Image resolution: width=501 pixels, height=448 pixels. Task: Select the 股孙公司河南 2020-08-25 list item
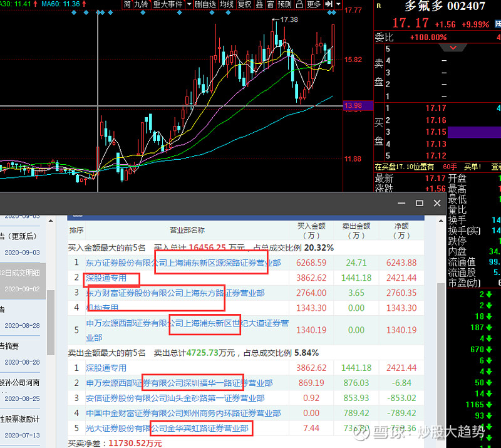pos(21,390)
